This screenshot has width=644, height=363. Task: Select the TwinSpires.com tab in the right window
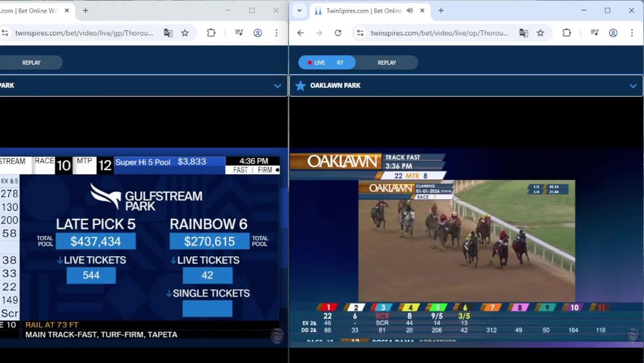pos(369,11)
